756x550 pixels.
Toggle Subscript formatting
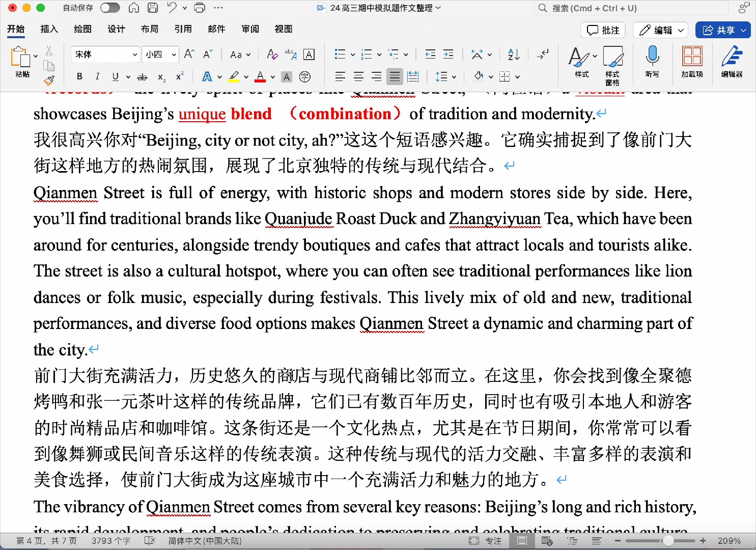(x=161, y=77)
